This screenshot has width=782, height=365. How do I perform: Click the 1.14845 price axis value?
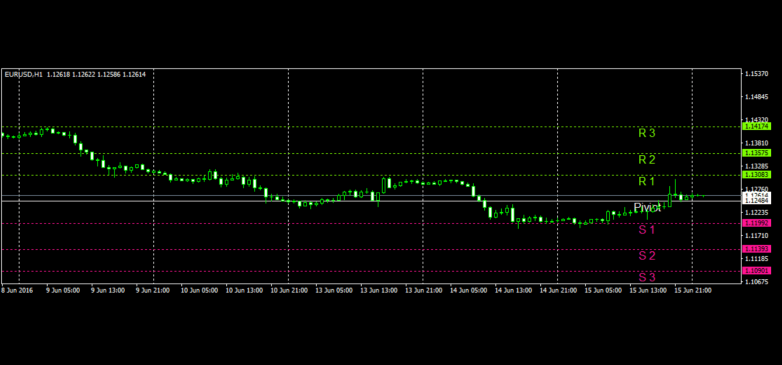(x=756, y=97)
